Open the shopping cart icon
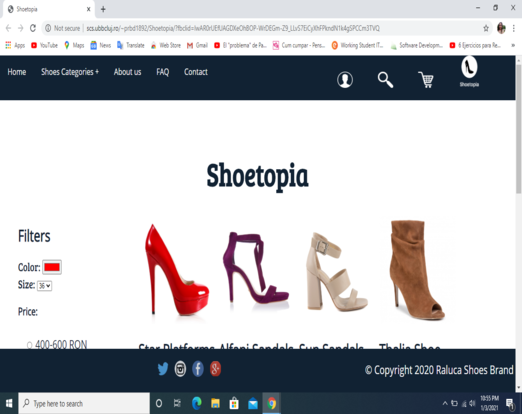This screenshot has width=522, height=414. pyautogui.click(x=426, y=80)
